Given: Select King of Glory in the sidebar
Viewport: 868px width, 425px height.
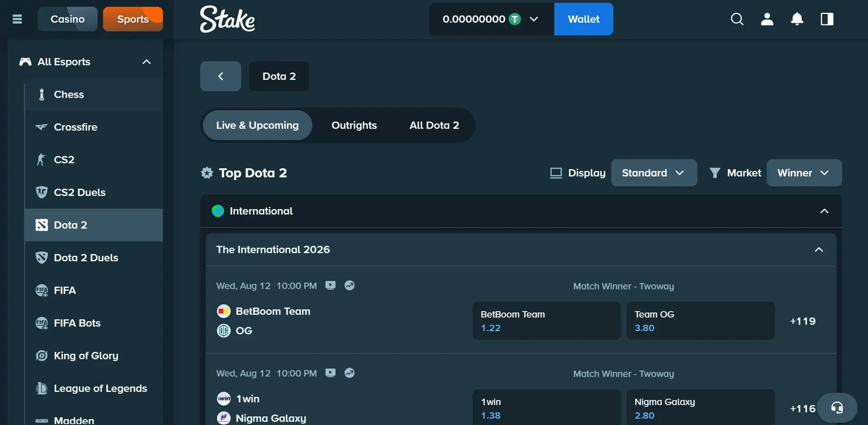Looking at the screenshot, I should coord(94,356).
